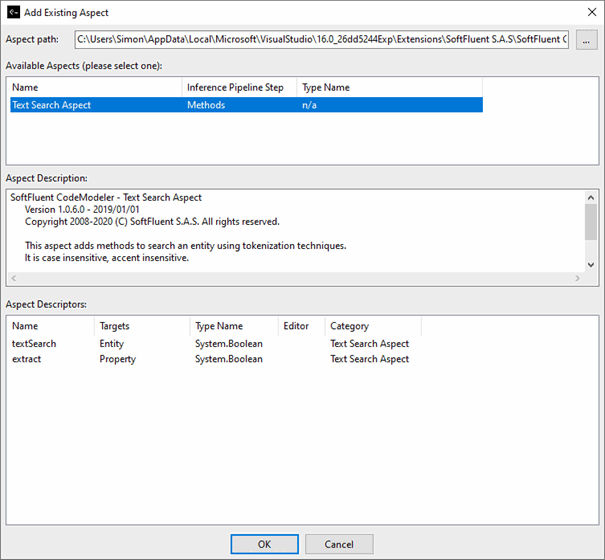The width and height of the screenshot is (605, 560).
Task: Click Type Name header in Available Aspects
Action: point(389,88)
